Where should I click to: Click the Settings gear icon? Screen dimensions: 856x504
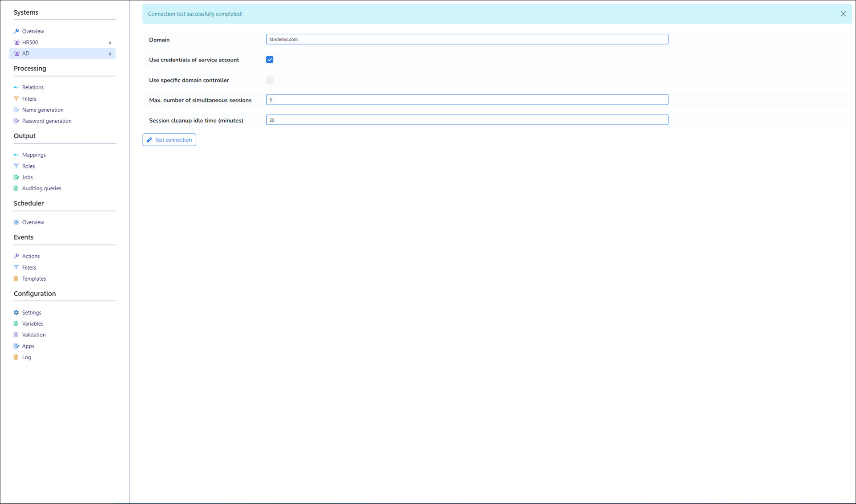[x=16, y=313]
